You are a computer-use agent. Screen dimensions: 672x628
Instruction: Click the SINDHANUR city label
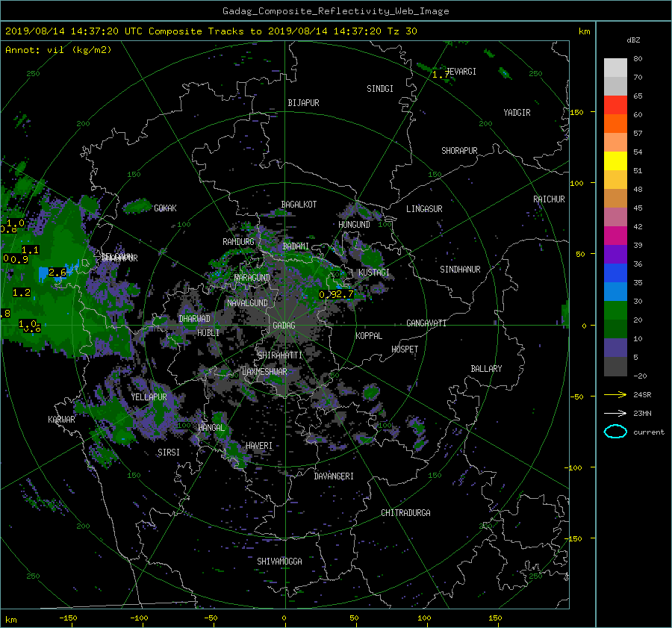pos(460,270)
